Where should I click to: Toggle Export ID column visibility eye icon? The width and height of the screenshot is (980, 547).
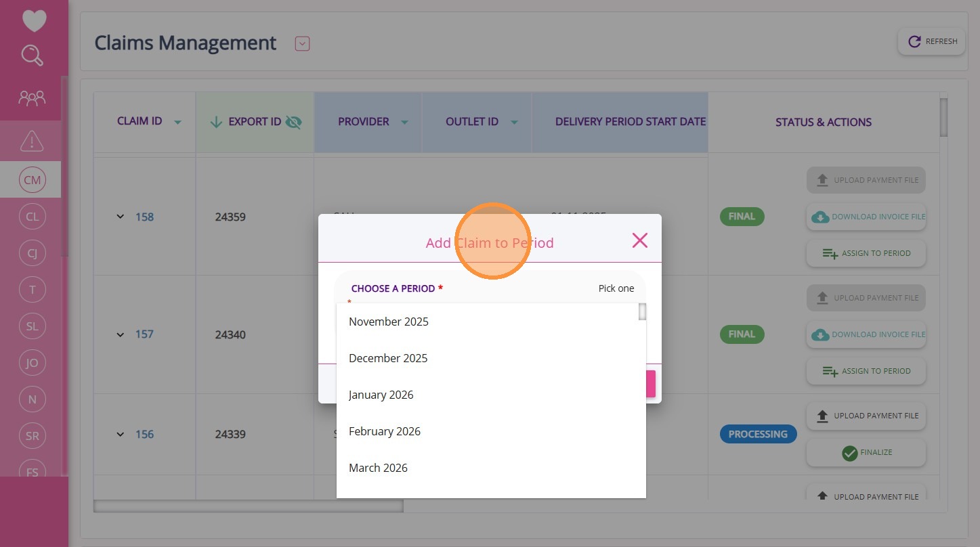click(293, 122)
